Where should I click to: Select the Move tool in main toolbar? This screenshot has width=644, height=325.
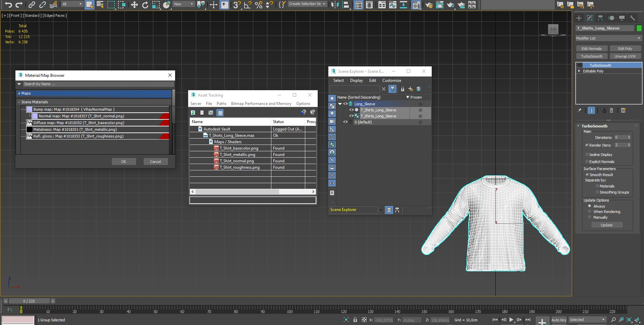coord(134,4)
